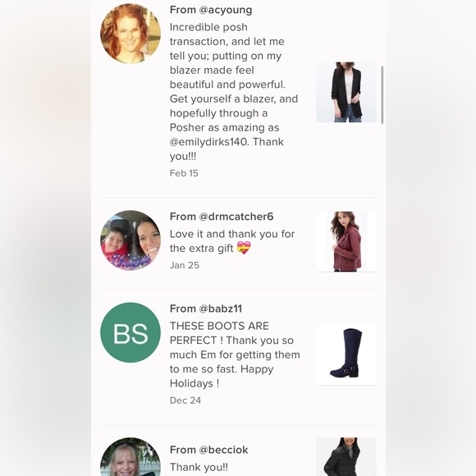The width and height of the screenshot is (476, 476).
Task: Click the page scrollbar handle
Action: pos(382,94)
